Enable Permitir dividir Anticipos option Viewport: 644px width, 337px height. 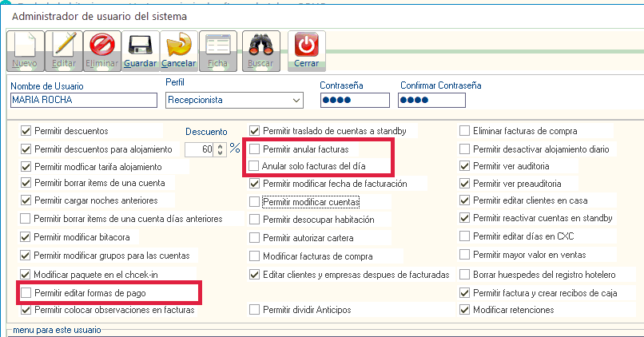255,310
